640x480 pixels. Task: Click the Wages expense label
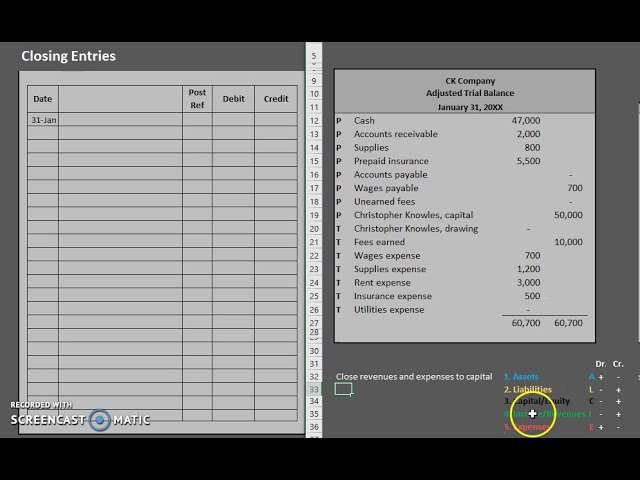[387, 256]
